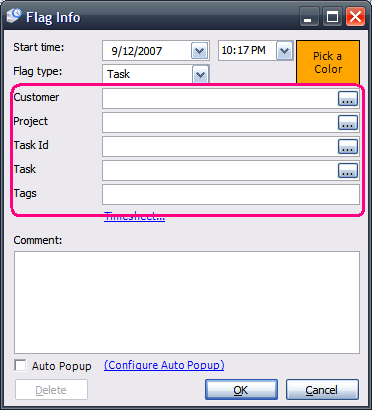
Task: Open the Configure Auto Popup link
Action: (164, 365)
